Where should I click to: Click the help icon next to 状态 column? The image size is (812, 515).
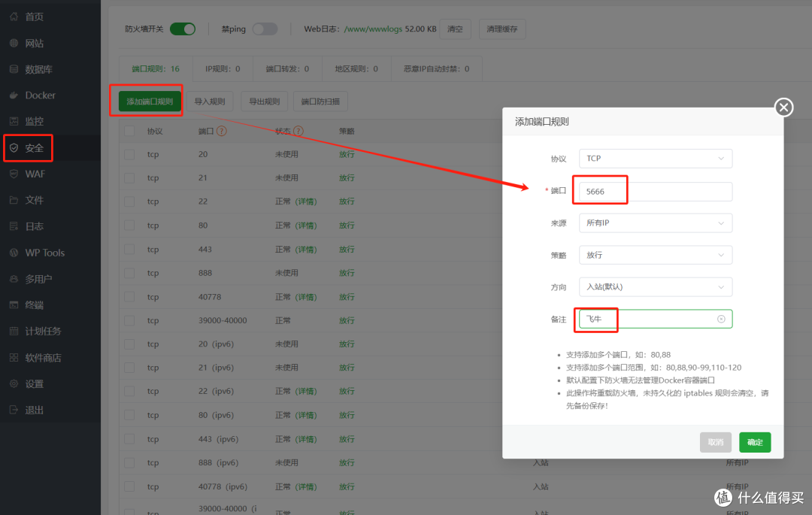298,131
